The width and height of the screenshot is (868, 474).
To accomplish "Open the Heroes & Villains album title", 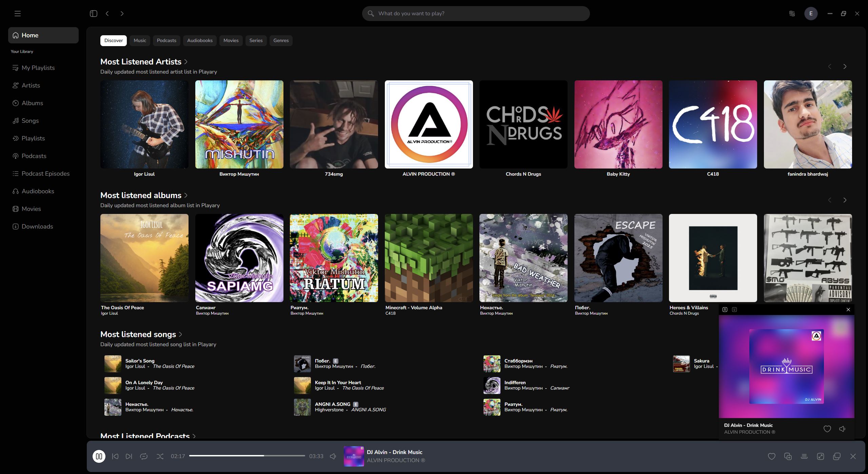I will point(689,308).
